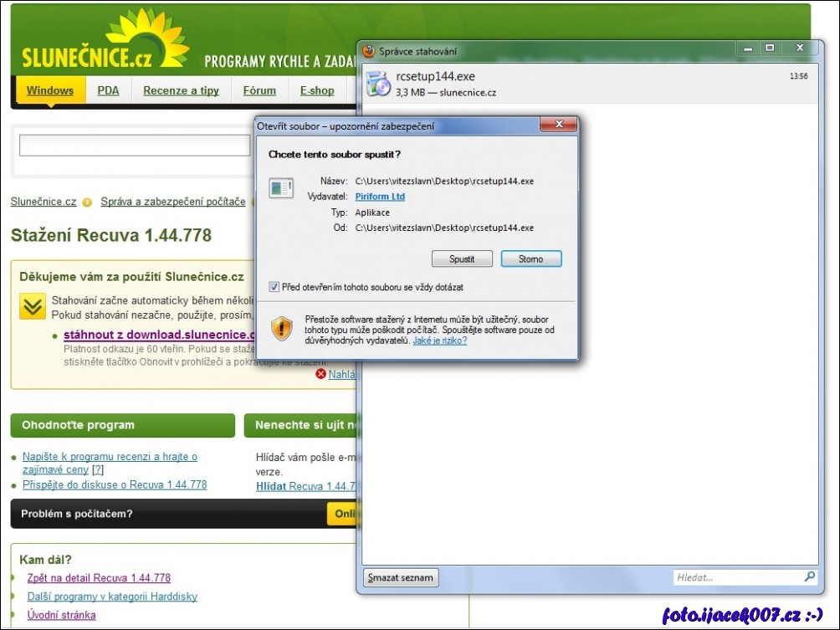Close the security warning dialog
The height and width of the screenshot is (630, 840).
click(557, 125)
